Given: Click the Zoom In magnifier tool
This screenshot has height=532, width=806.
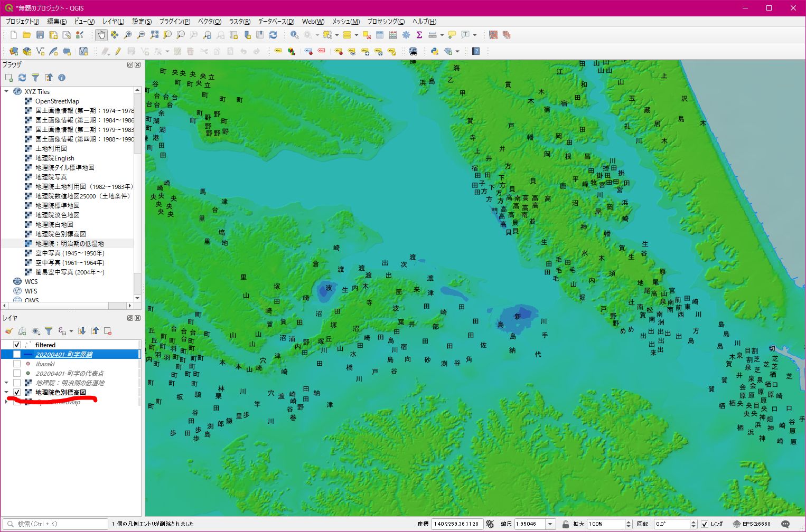Looking at the screenshot, I should click(128, 35).
